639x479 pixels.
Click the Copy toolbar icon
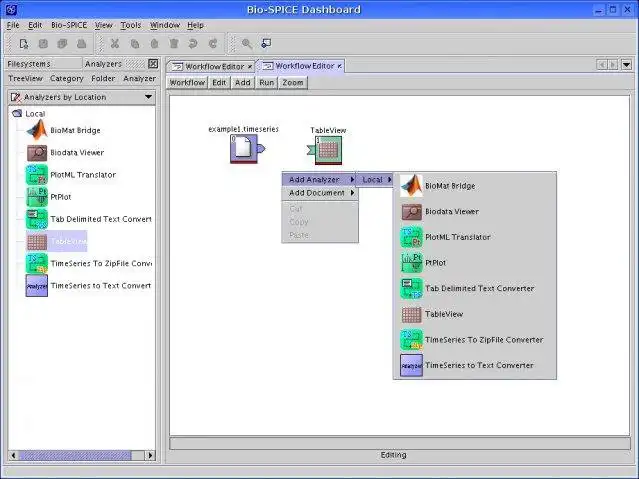134,44
